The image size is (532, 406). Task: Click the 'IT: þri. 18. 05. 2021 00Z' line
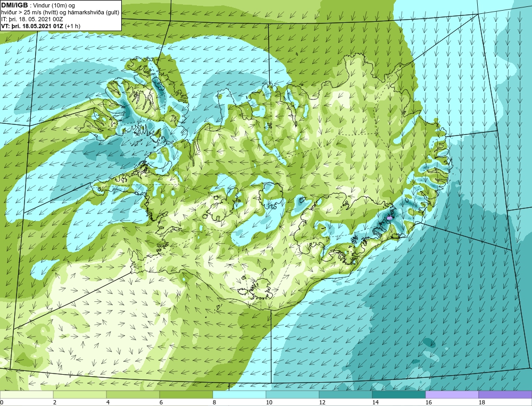(32, 19)
